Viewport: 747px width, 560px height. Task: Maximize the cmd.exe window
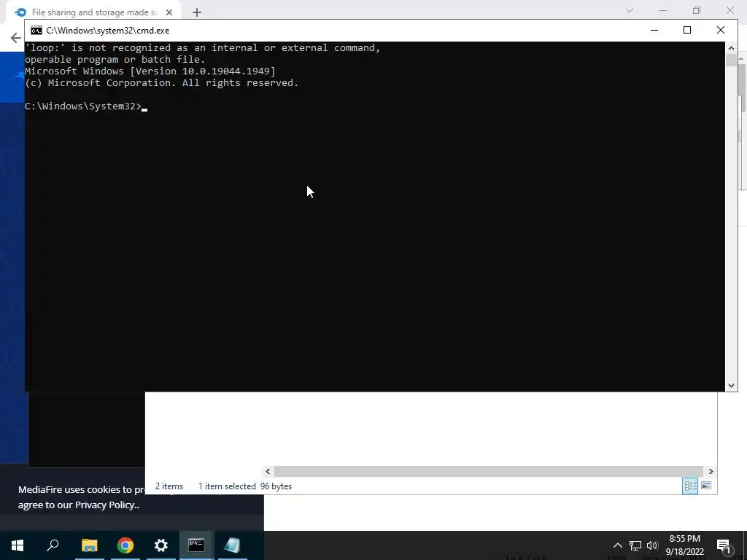coord(687,30)
